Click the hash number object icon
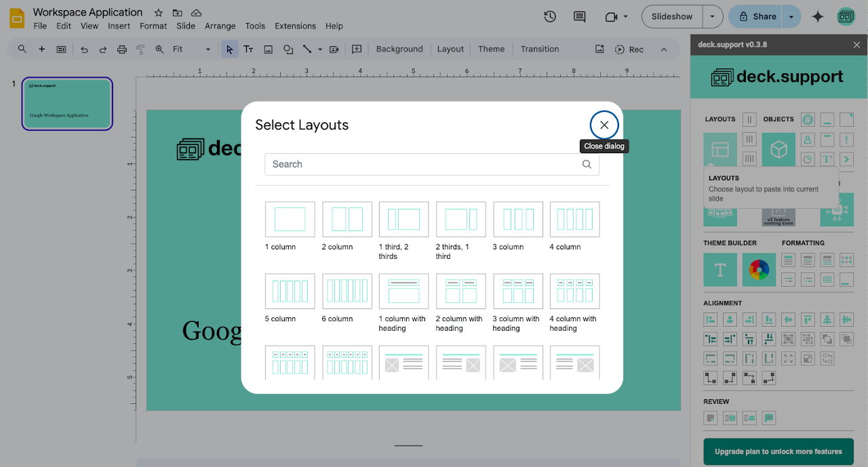The width and height of the screenshot is (868, 467). (x=808, y=120)
